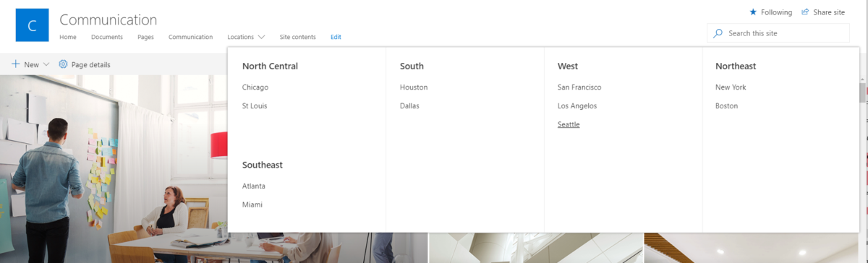Open the Los Angelos location link
The height and width of the screenshot is (263, 868).
click(x=577, y=106)
